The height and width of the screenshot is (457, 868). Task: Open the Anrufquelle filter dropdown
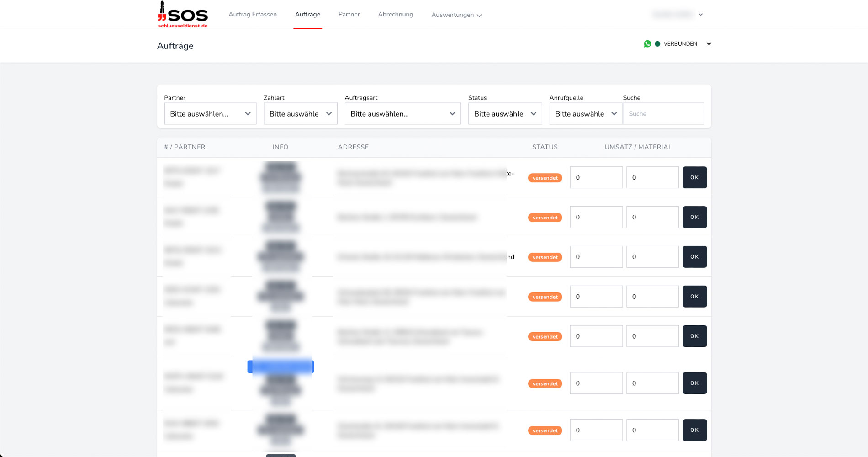[x=586, y=114]
